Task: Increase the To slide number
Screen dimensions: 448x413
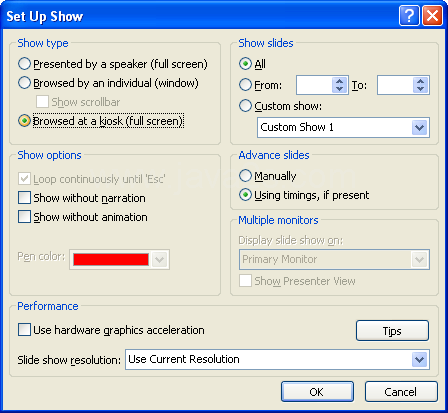Action: coord(421,81)
